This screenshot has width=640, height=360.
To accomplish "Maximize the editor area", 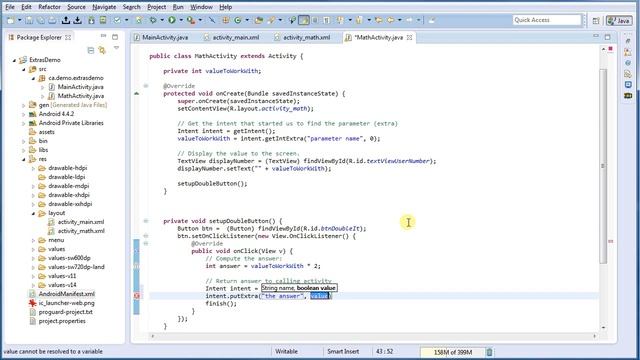I will point(607,37).
